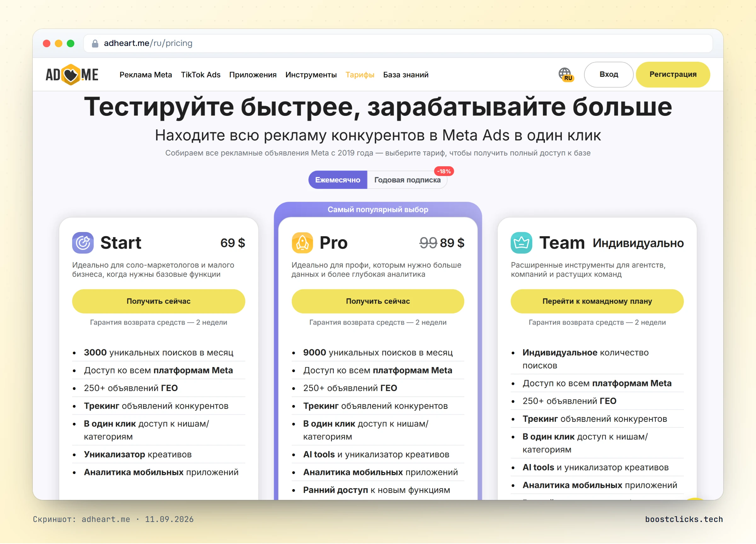
Task: Click 'Трекинг объявлений конкурентов' in Team plan
Action: [x=595, y=419]
